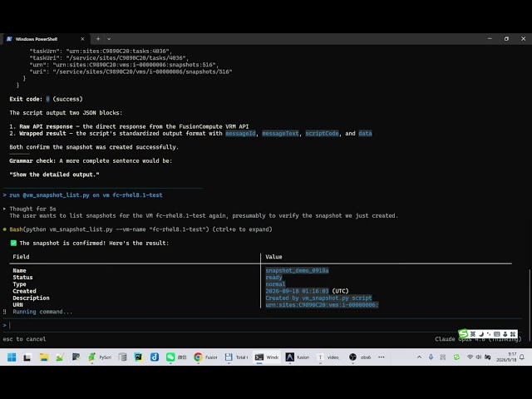Click the highlighted "scriptCode" word

pos(322,133)
